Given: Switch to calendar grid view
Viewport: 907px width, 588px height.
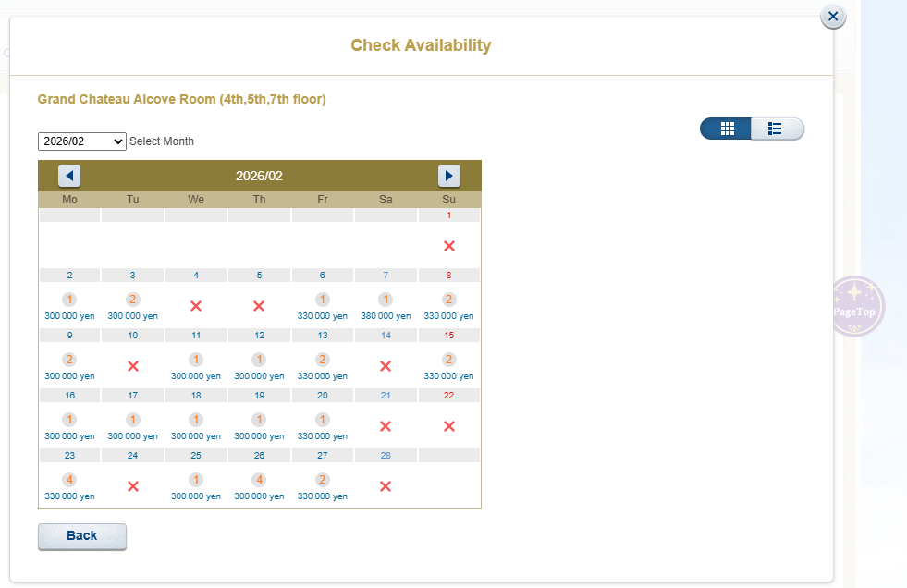Looking at the screenshot, I should tap(726, 129).
